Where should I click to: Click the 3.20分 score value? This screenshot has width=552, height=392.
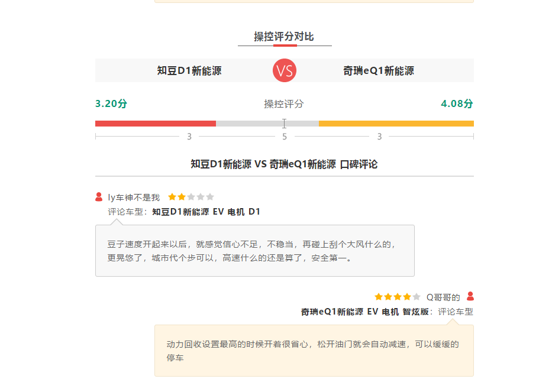[111, 104]
